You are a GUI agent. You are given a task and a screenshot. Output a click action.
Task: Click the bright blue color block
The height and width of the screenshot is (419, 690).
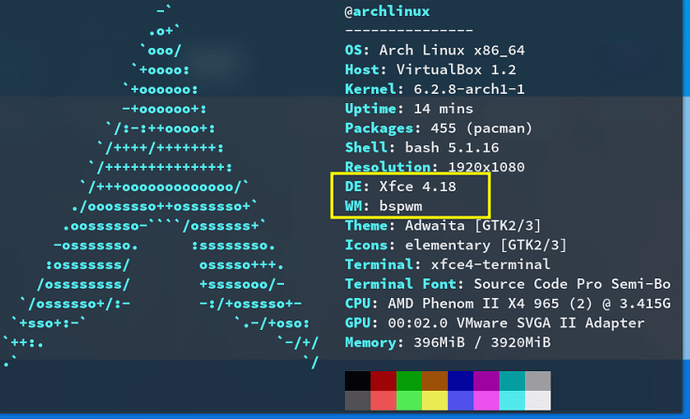(461, 401)
